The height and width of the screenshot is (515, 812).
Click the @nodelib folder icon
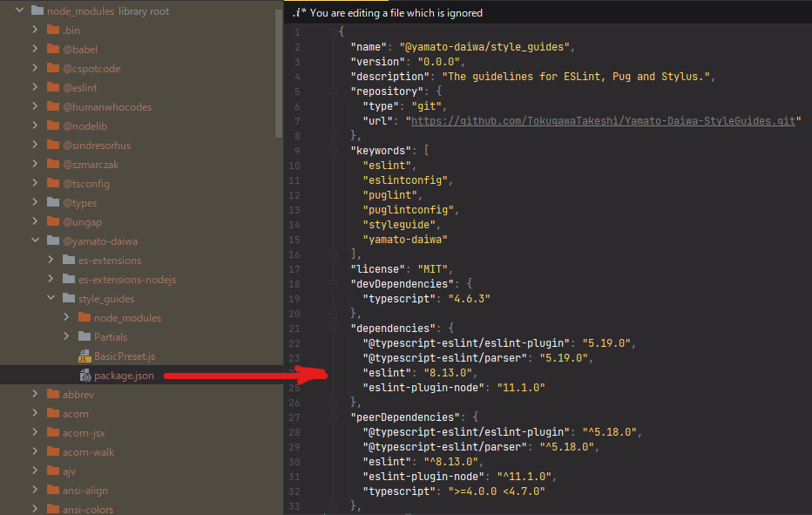tap(53, 125)
